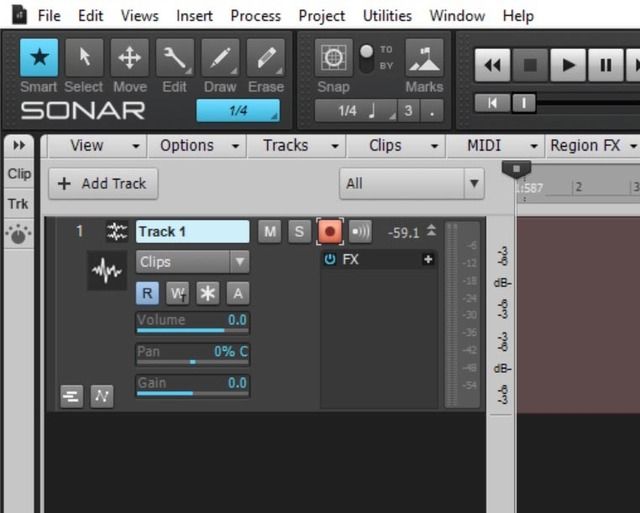The width and height of the screenshot is (640, 513).
Task: Mute Track 1
Action: click(x=269, y=232)
